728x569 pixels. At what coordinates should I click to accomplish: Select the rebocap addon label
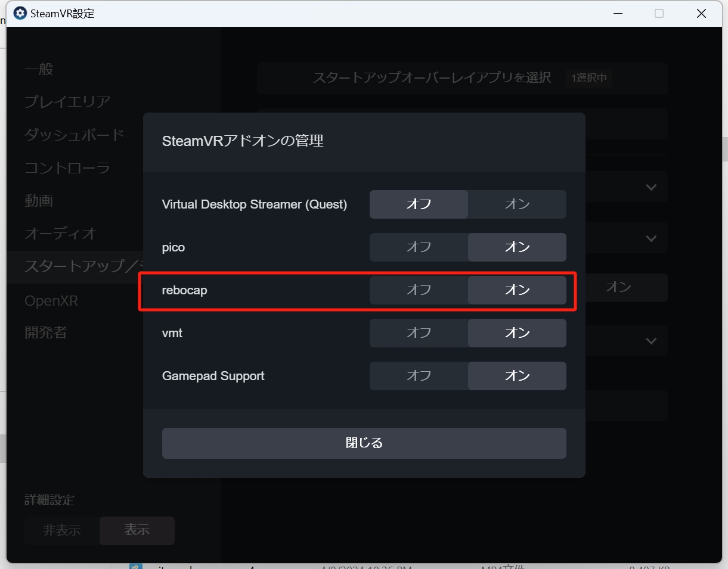coord(185,291)
